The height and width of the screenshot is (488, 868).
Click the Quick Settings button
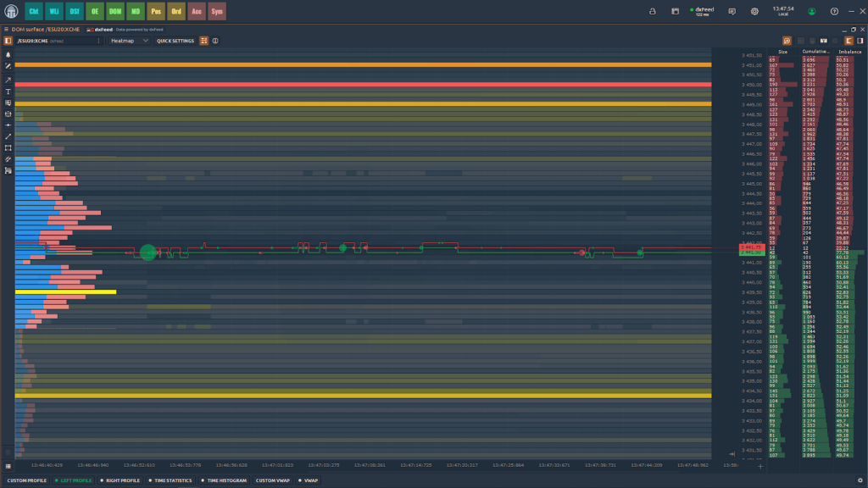(175, 41)
